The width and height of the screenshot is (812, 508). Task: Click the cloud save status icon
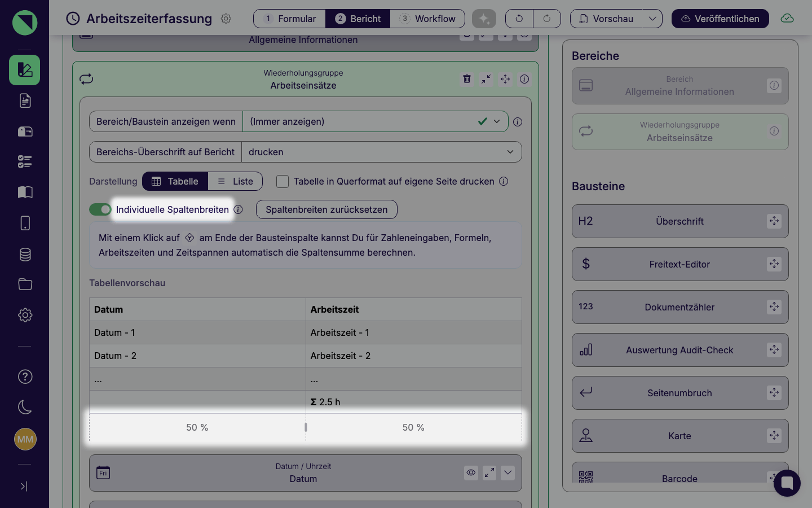[x=787, y=19]
